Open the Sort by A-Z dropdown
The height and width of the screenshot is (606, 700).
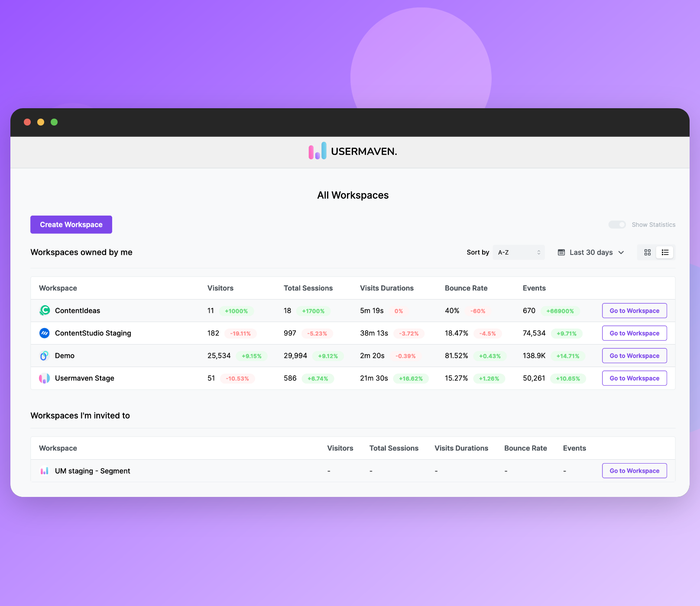(519, 252)
